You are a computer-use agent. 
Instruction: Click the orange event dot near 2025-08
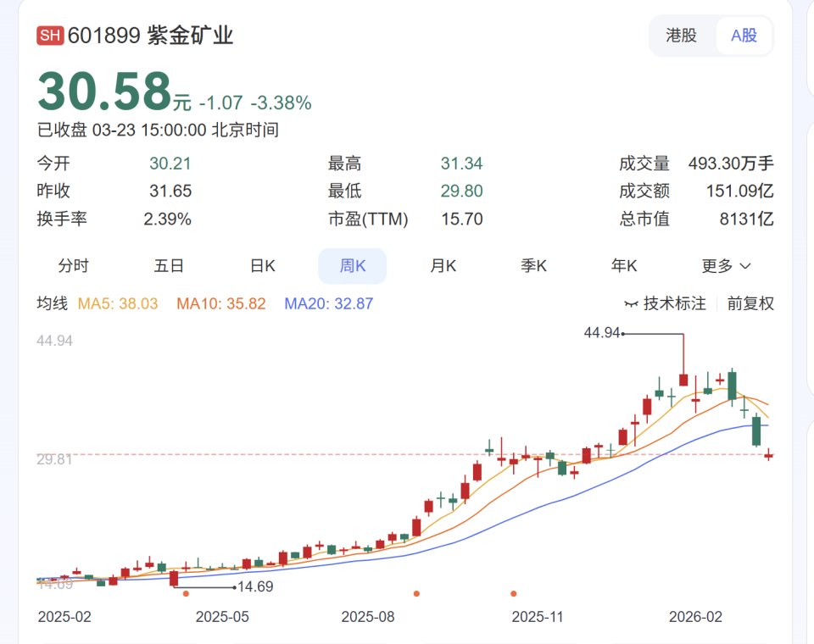coord(416,594)
